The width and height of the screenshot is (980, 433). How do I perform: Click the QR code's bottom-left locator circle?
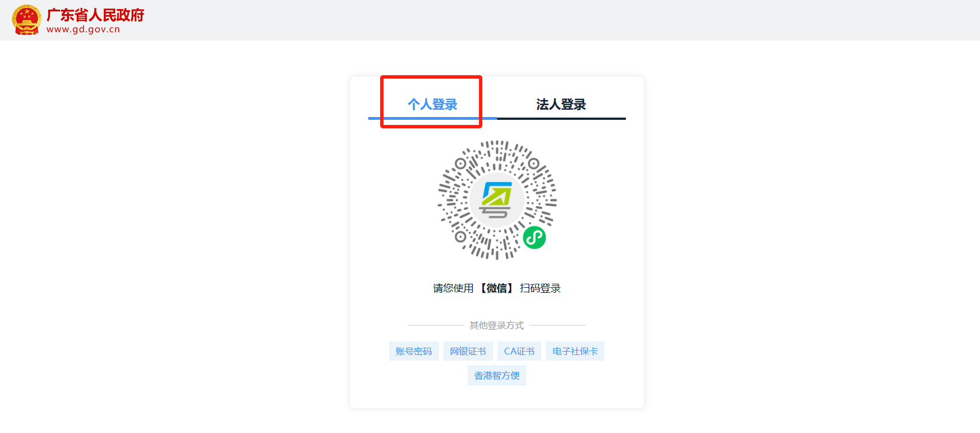coord(461,236)
